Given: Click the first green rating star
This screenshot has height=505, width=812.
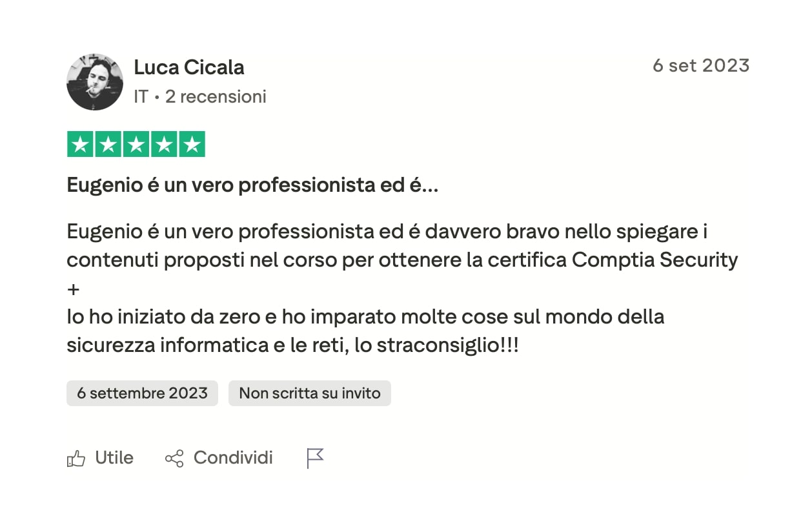Looking at the screenshot, I should (80, 144).
